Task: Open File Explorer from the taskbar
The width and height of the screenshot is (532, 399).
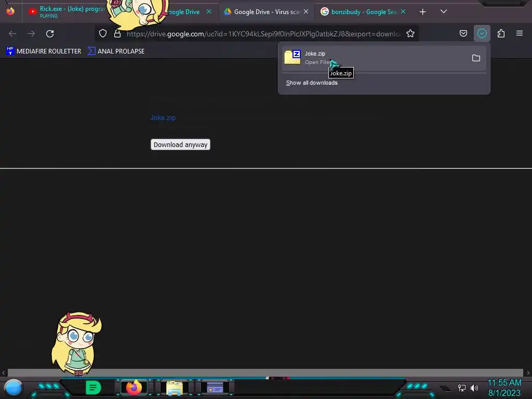Action: click(x=175, y=388)
